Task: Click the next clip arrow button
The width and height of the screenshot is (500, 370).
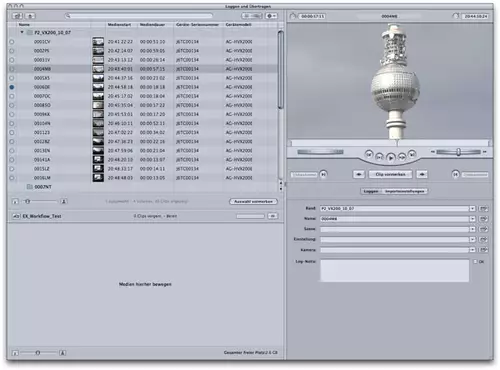Action: (x=422, y=174)
